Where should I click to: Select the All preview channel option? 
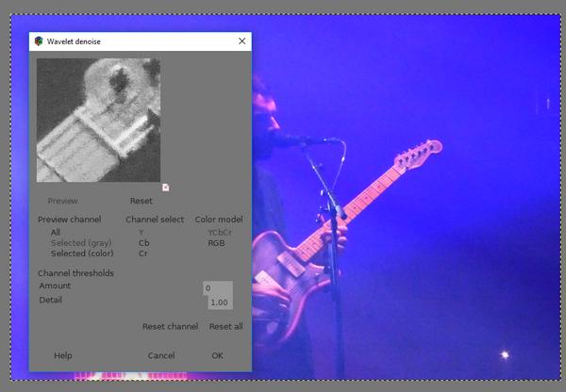[x=56, y=232]
